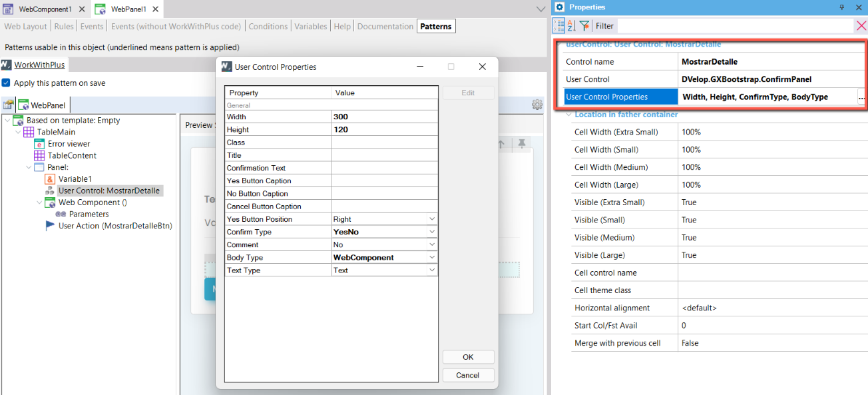This screenshot has width=868, height=395.
Task: Open Yes Button Position dropdown
Action: (432, 219)
